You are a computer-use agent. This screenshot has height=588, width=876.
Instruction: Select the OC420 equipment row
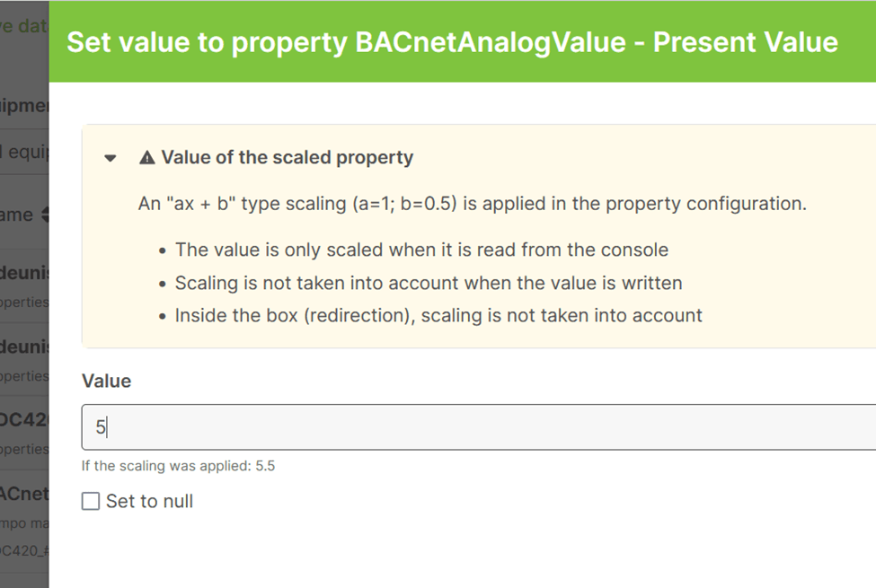24,419
